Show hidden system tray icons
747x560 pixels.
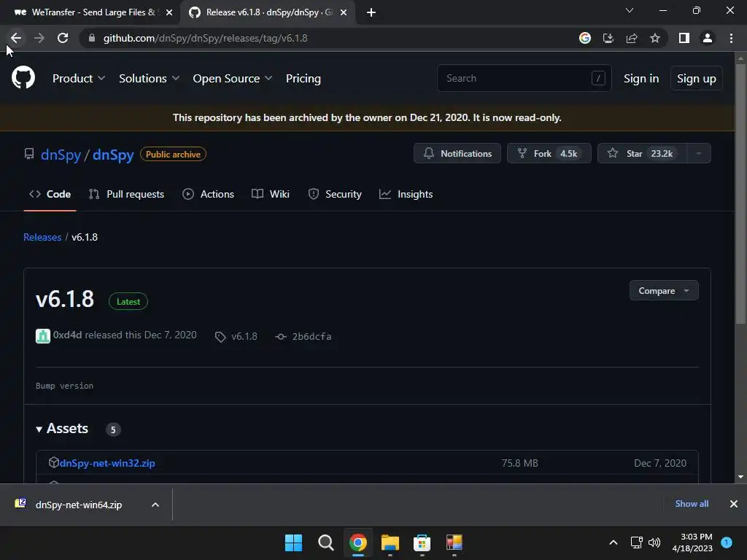[614, 542]
